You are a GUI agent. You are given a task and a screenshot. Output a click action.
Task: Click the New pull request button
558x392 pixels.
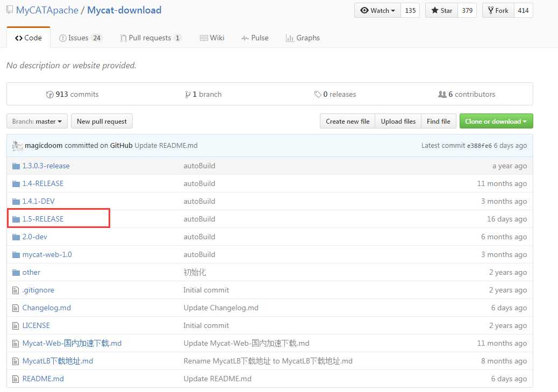[x=102, y=122]
